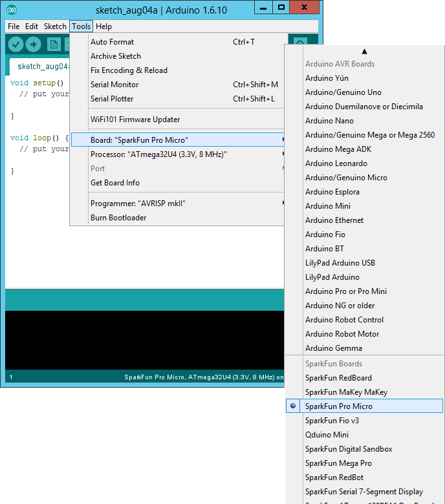This screenshot has width=445, height=504.
Task: Choose Fix Encoding & Reload
Action: 178,70
